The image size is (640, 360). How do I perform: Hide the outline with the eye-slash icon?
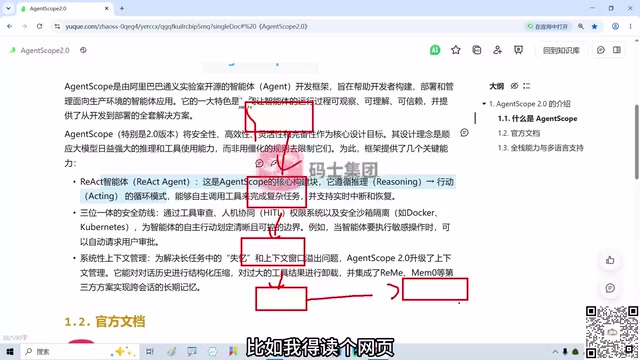514,86
